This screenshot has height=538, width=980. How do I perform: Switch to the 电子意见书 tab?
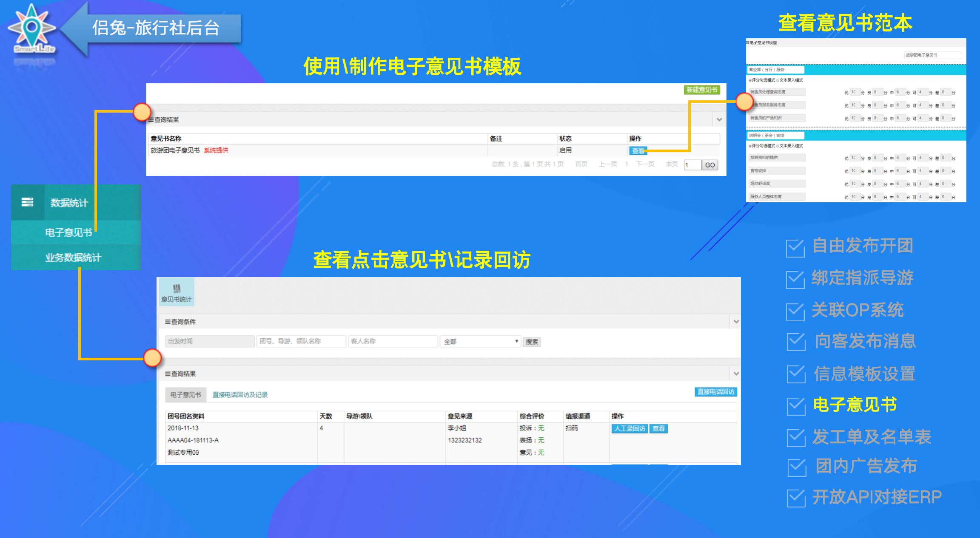(185, 395)
